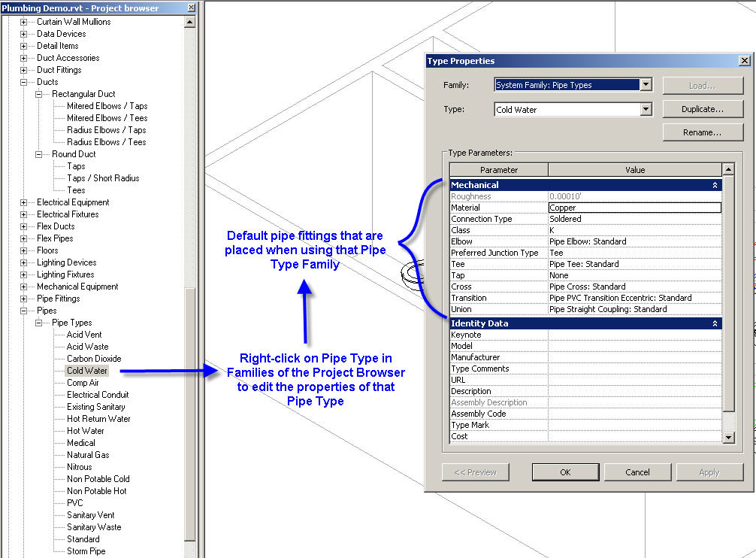Image resolution: width=756 pixels, height=558 pixels.
Task: Click the Type Comments value cell
Action: click(635, 369)
